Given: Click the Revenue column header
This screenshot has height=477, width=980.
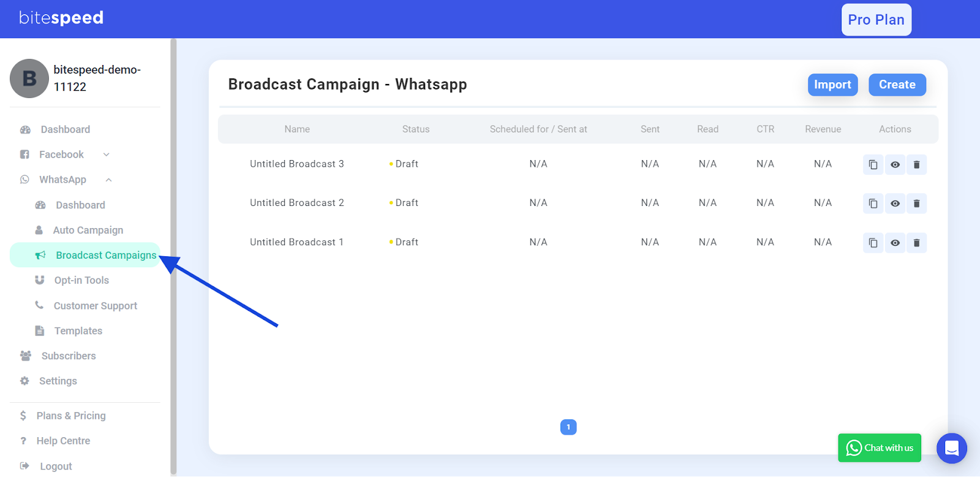Looking at the screenshot, I should [x=823, y=129].
